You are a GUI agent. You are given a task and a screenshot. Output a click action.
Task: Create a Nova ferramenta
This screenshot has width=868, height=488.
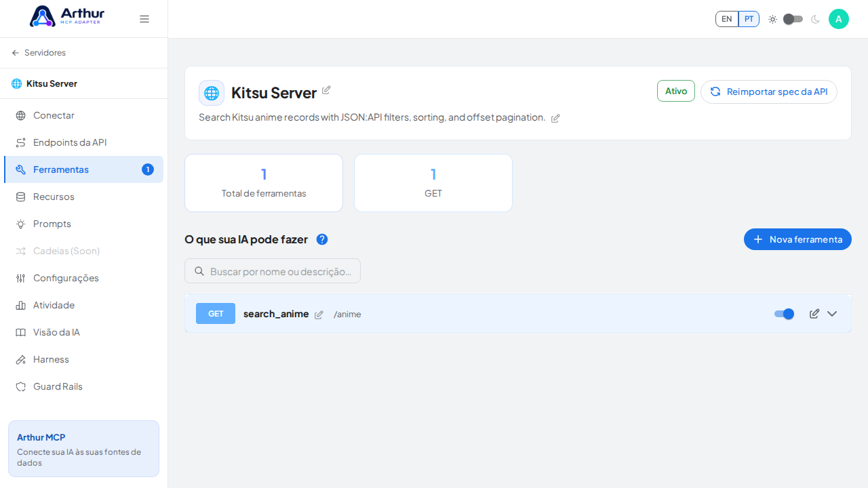[797, 239]
